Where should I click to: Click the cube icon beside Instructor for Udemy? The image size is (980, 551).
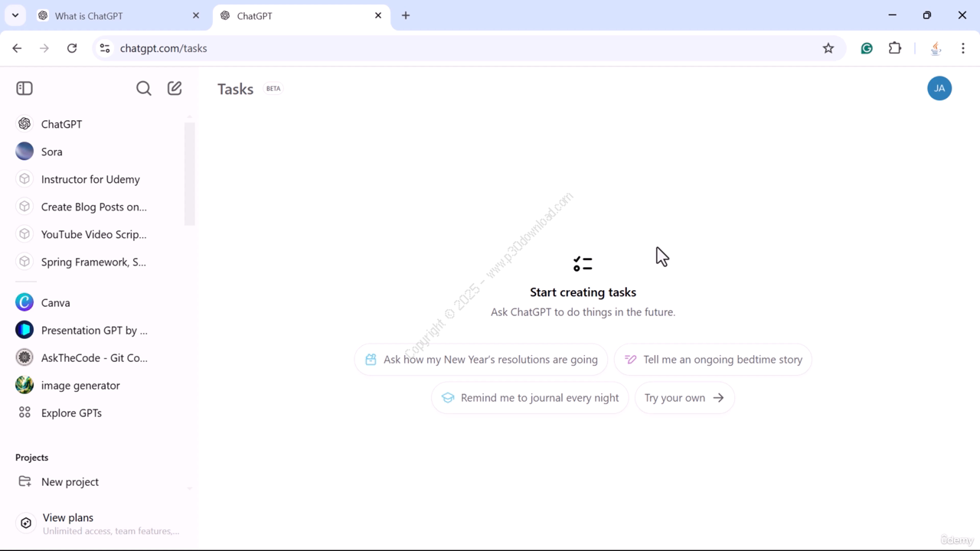tap(24, 179)
